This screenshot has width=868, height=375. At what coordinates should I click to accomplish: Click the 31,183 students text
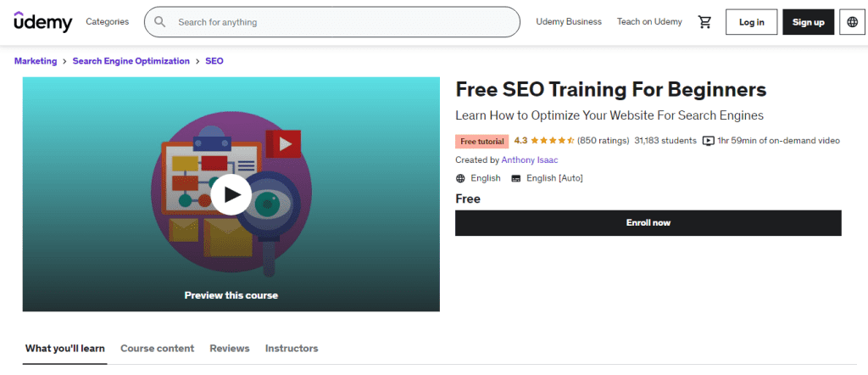665,141
